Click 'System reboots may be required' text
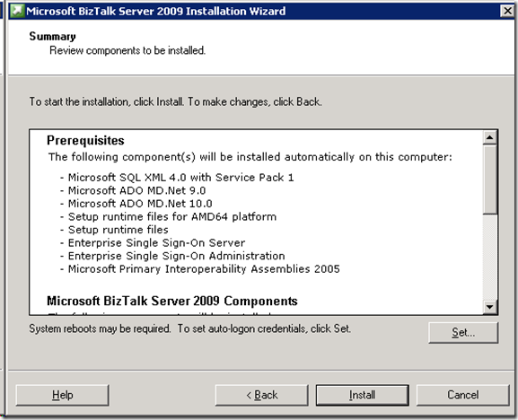 pos(100,328)
